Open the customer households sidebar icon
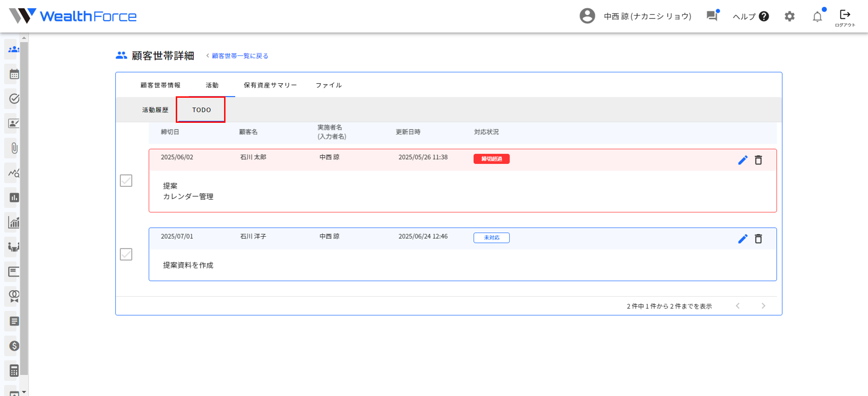 click(x=13, y=49)
